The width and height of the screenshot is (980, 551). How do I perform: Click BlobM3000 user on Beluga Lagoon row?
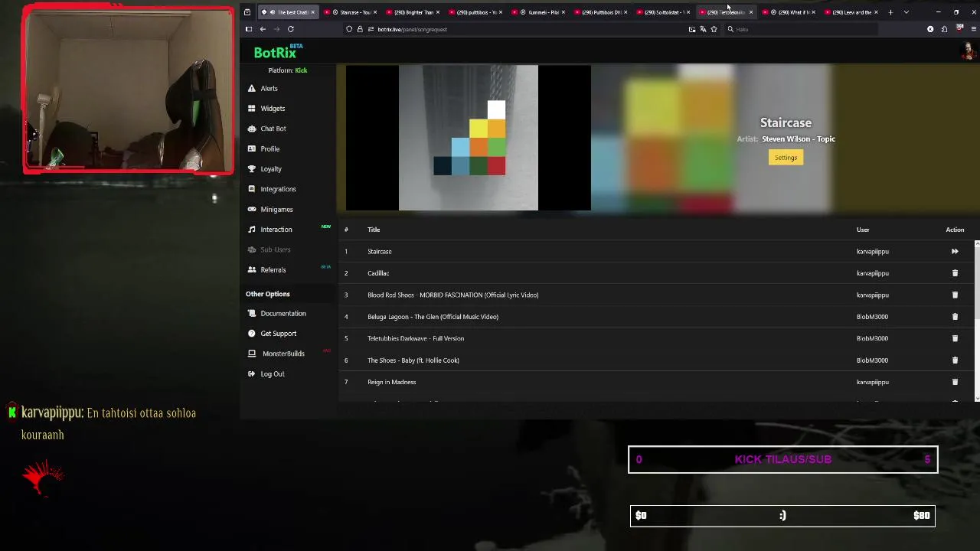[872, 317]
